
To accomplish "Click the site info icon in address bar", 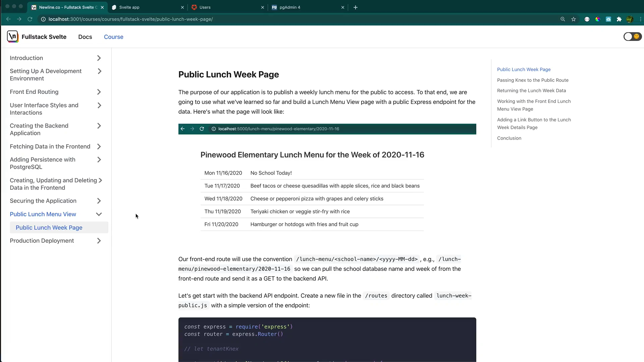I will [x=43, y=19].
